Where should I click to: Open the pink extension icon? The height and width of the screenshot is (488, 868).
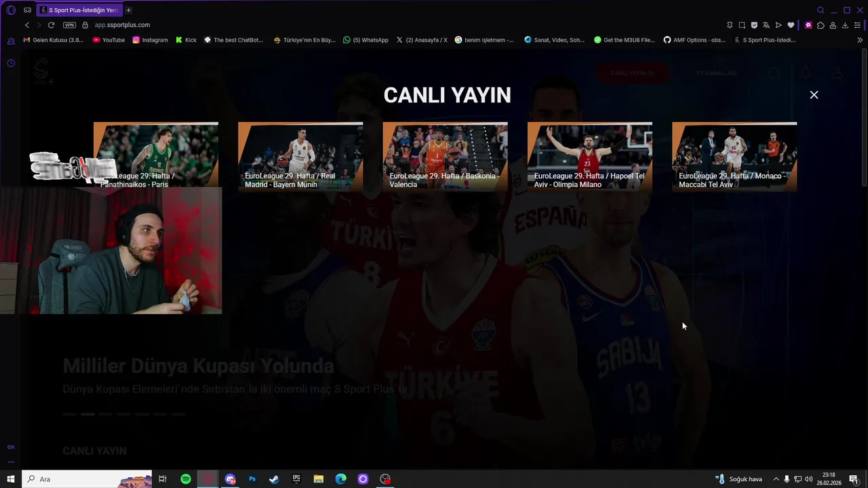[x=808, y=25]
